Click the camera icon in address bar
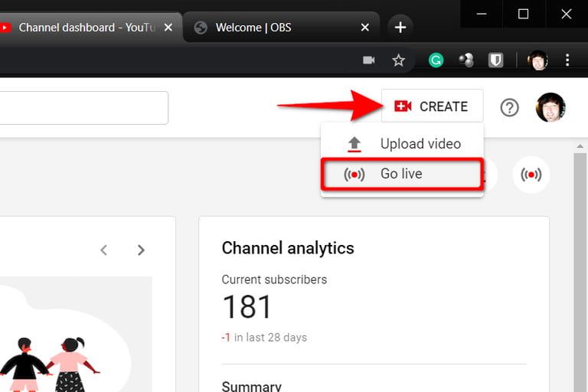 click(369, 60)
